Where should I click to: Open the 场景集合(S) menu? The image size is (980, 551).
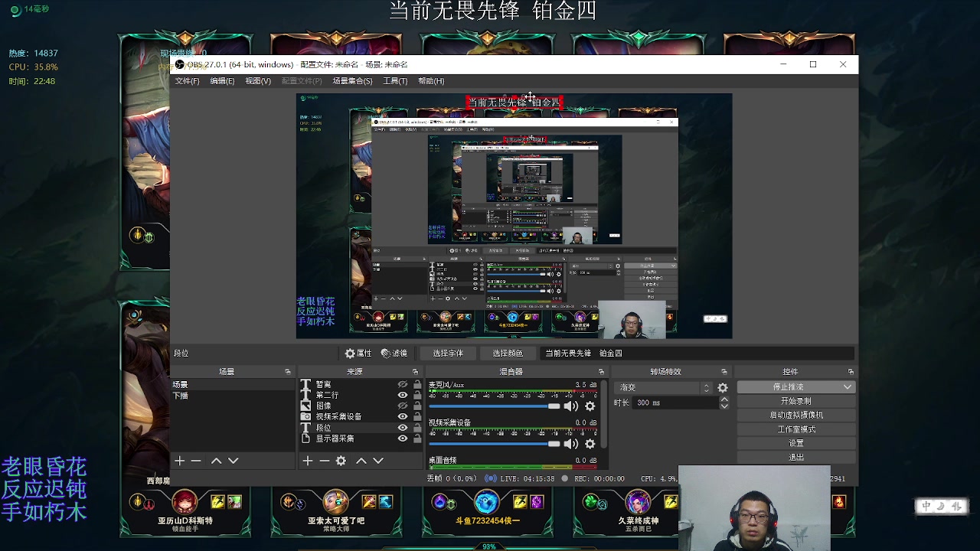tap(352, 81)
